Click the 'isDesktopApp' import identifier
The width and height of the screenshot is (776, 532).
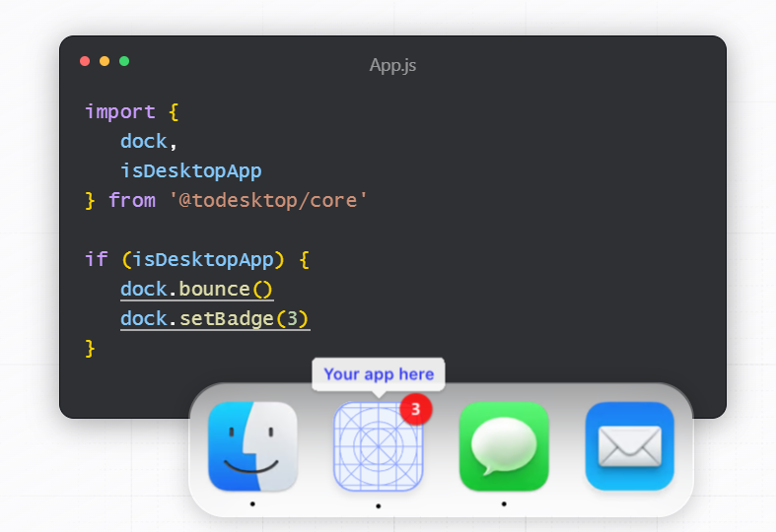(191, 171)
